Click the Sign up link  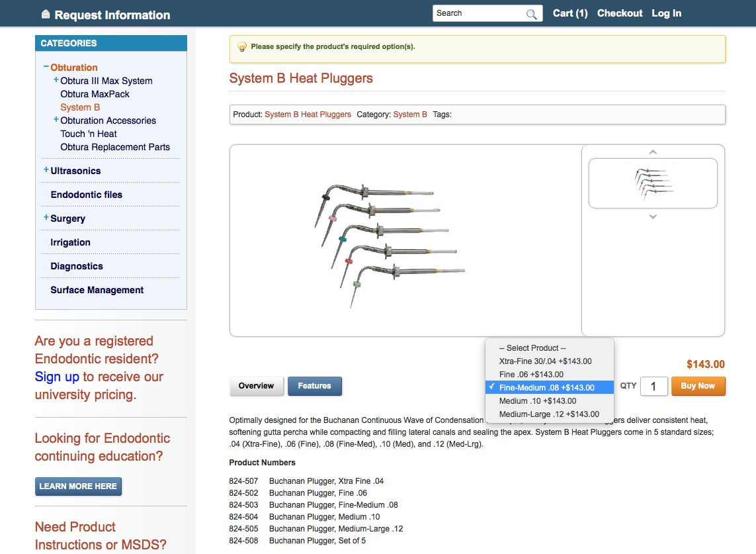click(57, 377)
